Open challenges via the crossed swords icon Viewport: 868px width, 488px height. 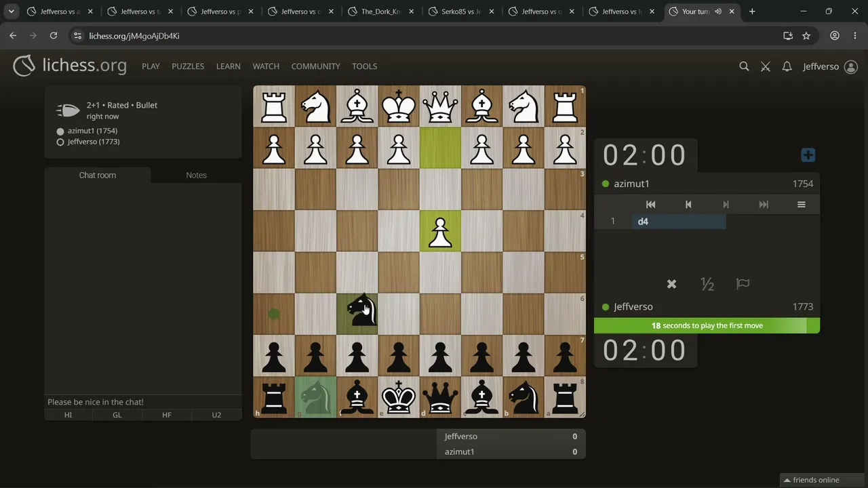pos(766,66)
